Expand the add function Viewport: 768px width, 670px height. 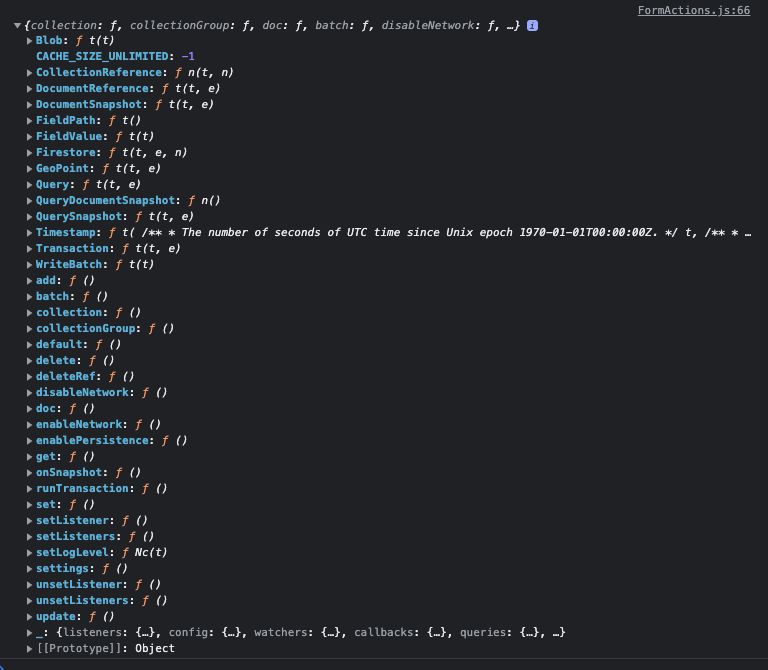point(29,281)
